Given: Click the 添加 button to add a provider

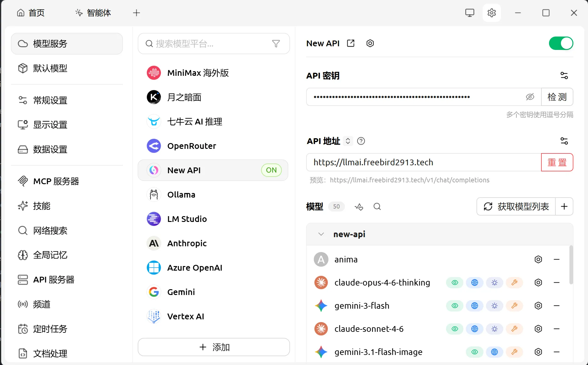Looking at the screenshot, I should pos(214,347).
